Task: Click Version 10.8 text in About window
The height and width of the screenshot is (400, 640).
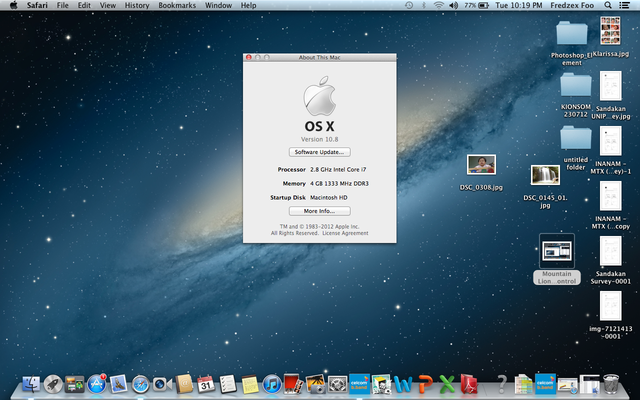Action: (x=320, y=139)
